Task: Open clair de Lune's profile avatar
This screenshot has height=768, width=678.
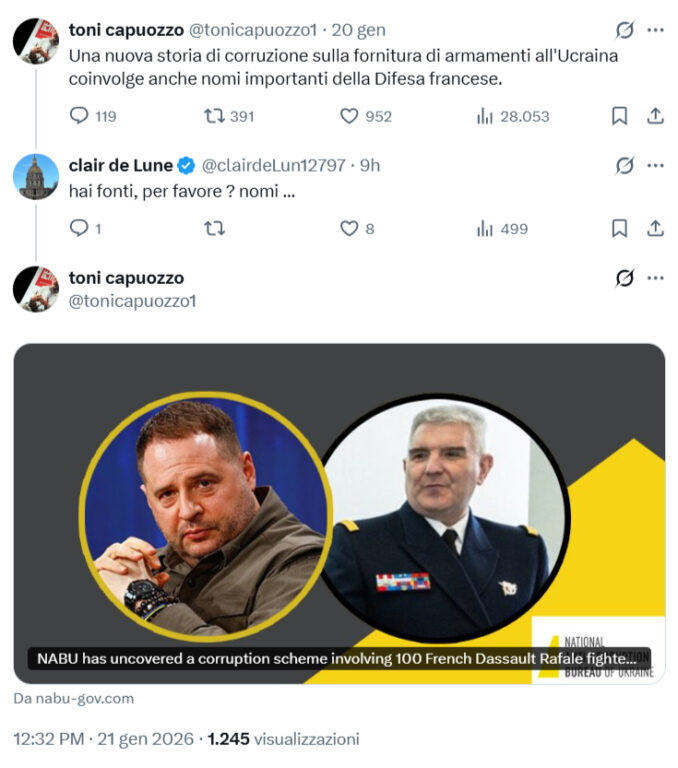Action: coord(36,176)
